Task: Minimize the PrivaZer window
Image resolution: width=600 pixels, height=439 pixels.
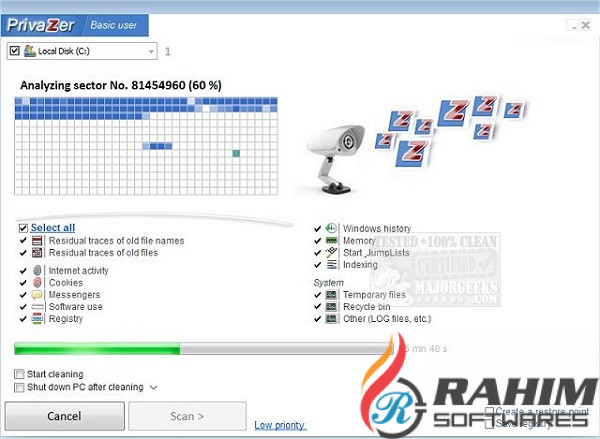Action: (x=573, y=26)
